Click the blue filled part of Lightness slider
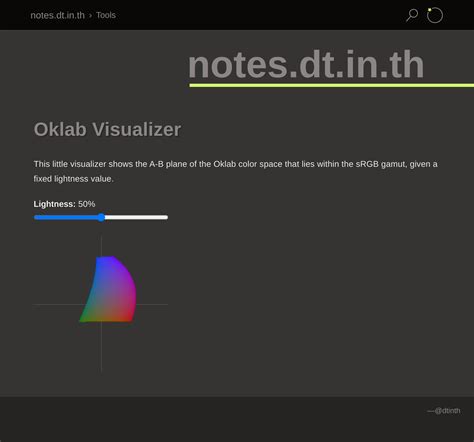 pyautogui.click(x=66, y=217)
